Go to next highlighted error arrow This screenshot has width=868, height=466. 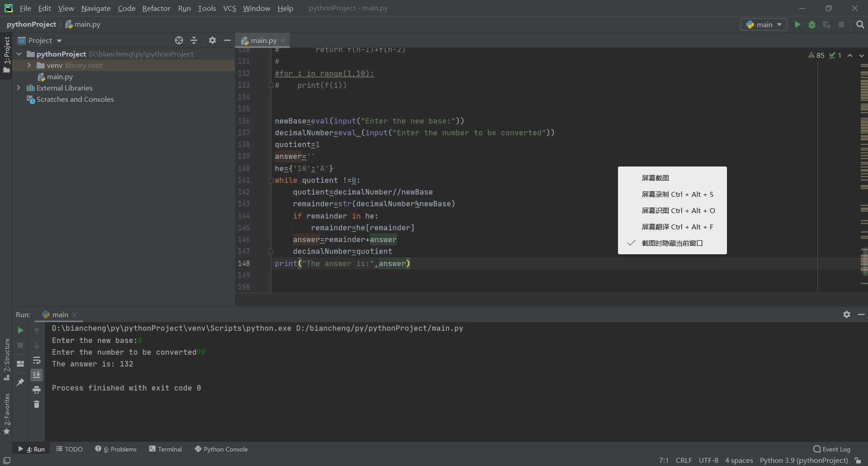(x=862, y=55)
